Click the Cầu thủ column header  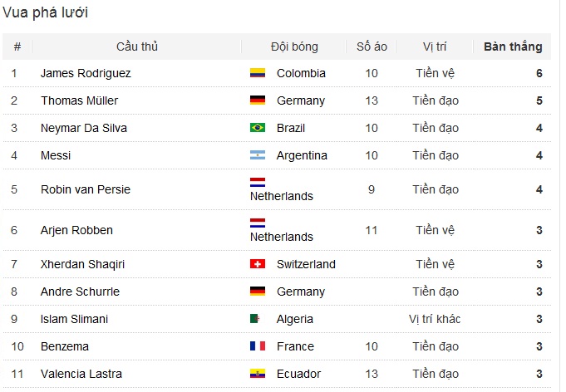[137, 47]
